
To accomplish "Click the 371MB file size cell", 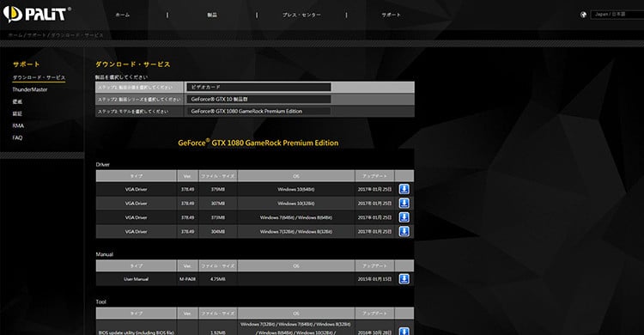I will click(x=218, y=217).
